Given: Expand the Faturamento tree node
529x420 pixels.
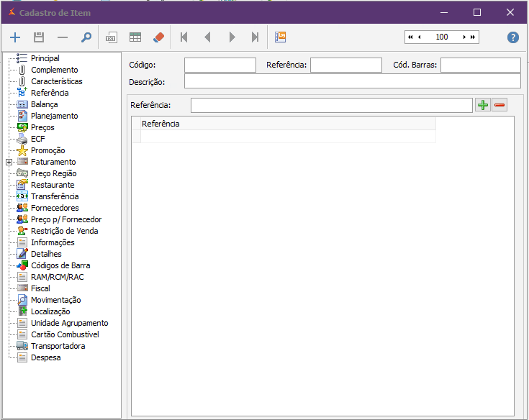Looking at the screenshot, I should [9, 162].
